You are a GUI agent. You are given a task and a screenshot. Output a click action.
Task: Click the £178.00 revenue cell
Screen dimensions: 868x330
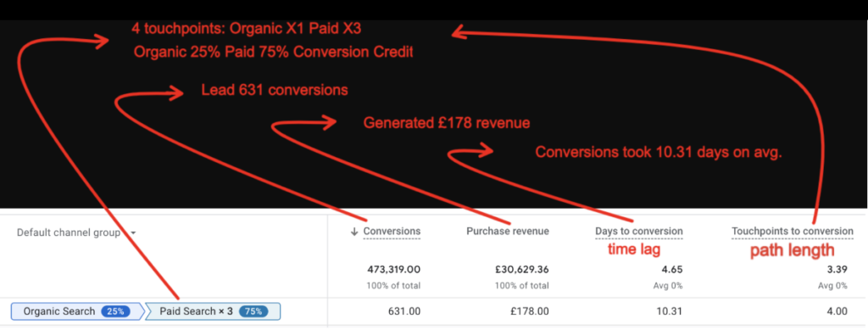coord(530,311)
